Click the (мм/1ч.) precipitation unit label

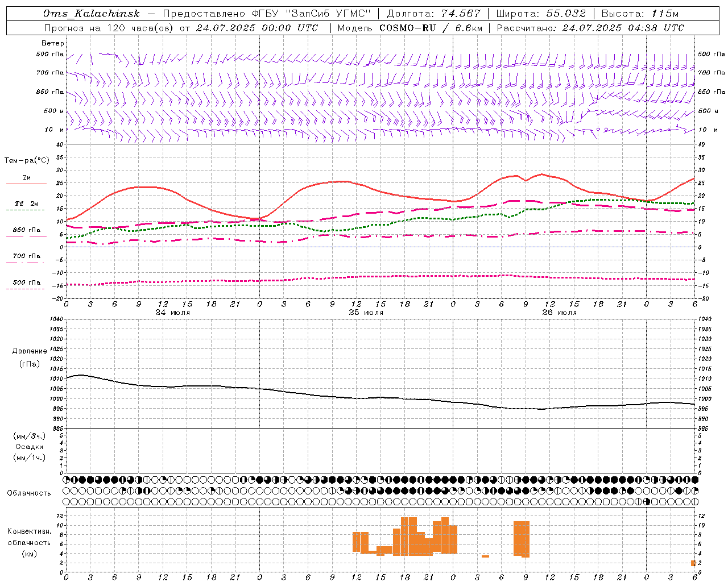30,458
